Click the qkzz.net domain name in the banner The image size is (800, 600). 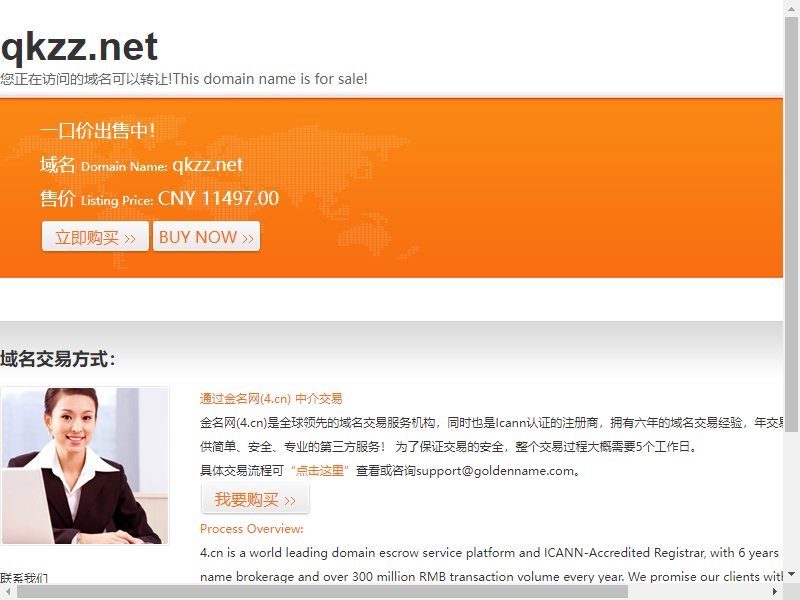207,165
